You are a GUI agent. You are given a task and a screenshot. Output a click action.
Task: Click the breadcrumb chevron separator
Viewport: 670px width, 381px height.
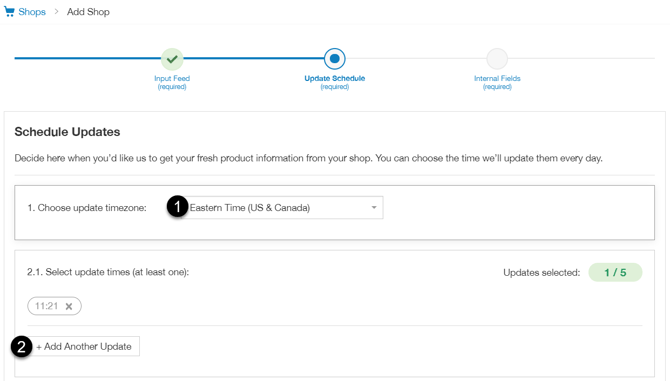pos(56,12)
